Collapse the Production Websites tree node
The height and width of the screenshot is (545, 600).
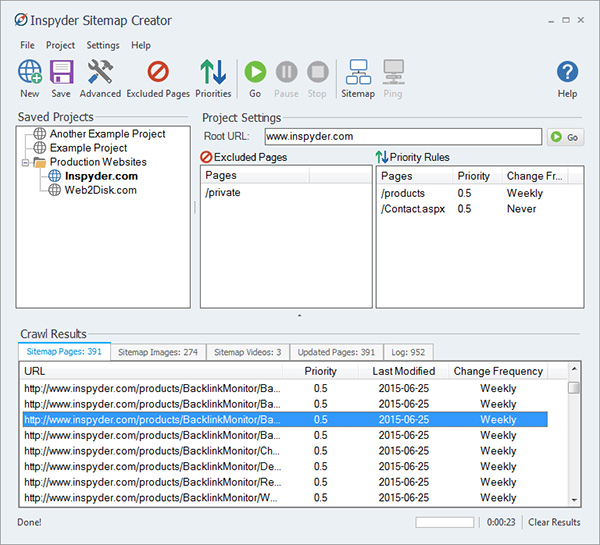point(25,163)
